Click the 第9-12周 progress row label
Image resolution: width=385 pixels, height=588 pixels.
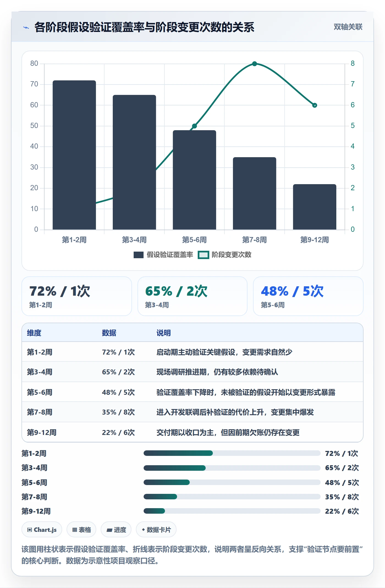[36, 511]
